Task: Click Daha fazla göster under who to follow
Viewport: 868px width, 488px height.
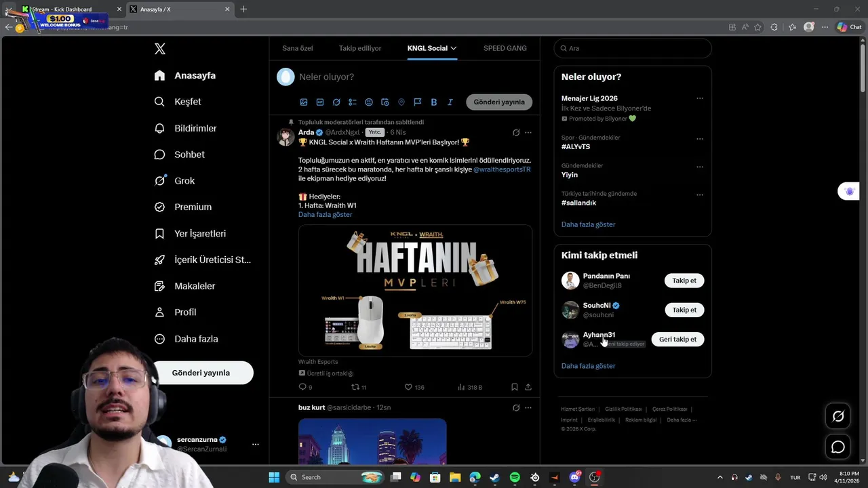Action: pyautogui.click(x=589, y=366)
